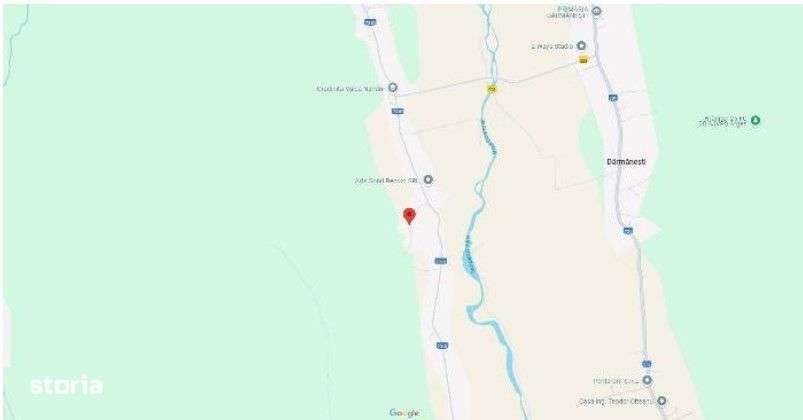Open the place marker beside '2 Ways' label
Screen dimensions: 803x420
[x=581, y=46]
